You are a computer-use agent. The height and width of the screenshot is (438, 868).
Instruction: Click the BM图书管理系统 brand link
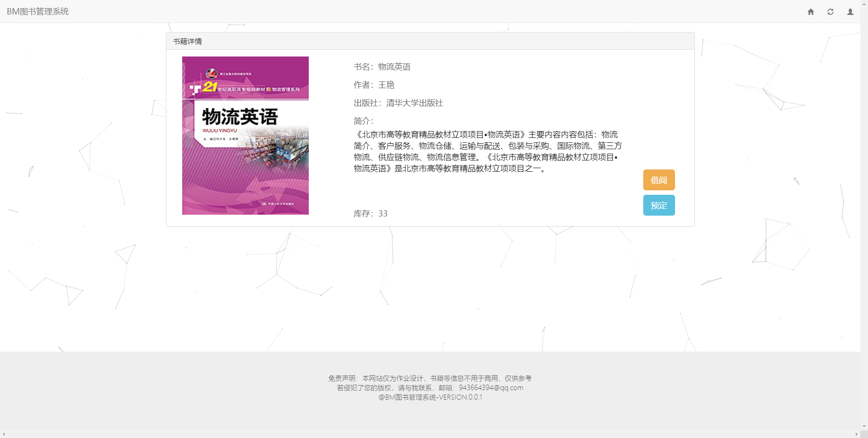tap(38, 11)
